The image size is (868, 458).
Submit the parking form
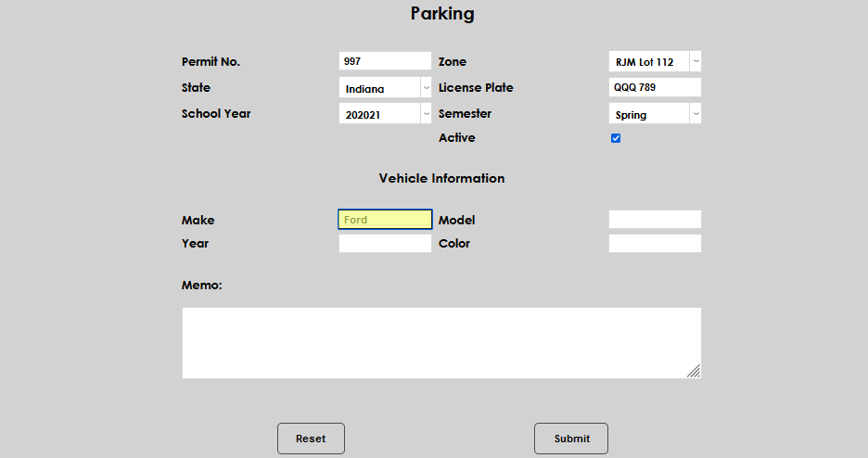click(571, 439)
